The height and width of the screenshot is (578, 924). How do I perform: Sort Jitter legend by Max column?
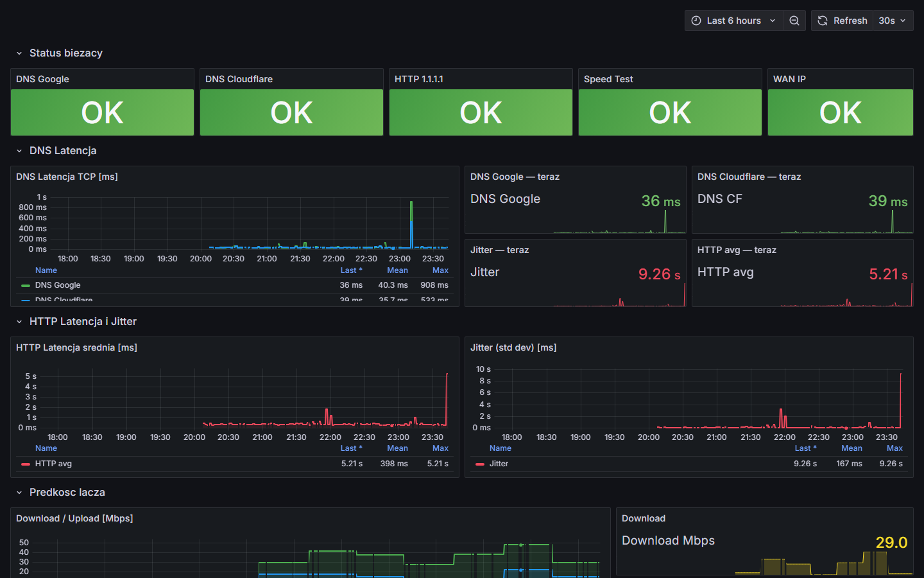pyautogui.click(x=894, y=448)
